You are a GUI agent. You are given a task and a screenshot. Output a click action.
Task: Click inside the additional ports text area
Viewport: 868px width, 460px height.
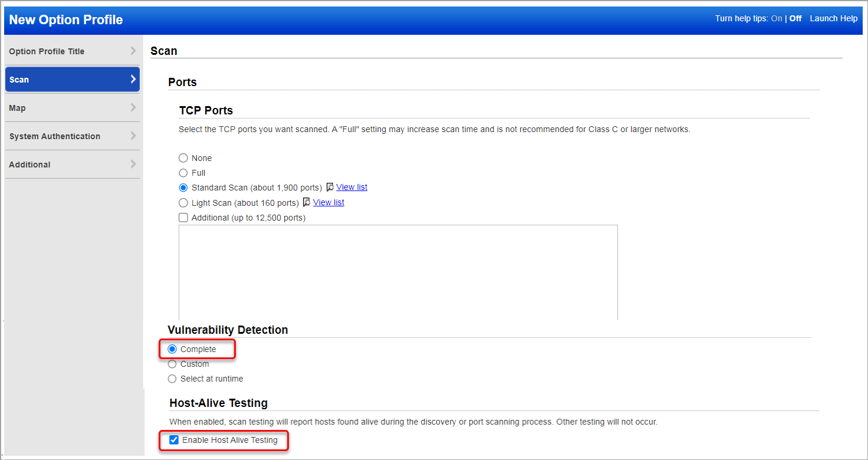point(398,271)
